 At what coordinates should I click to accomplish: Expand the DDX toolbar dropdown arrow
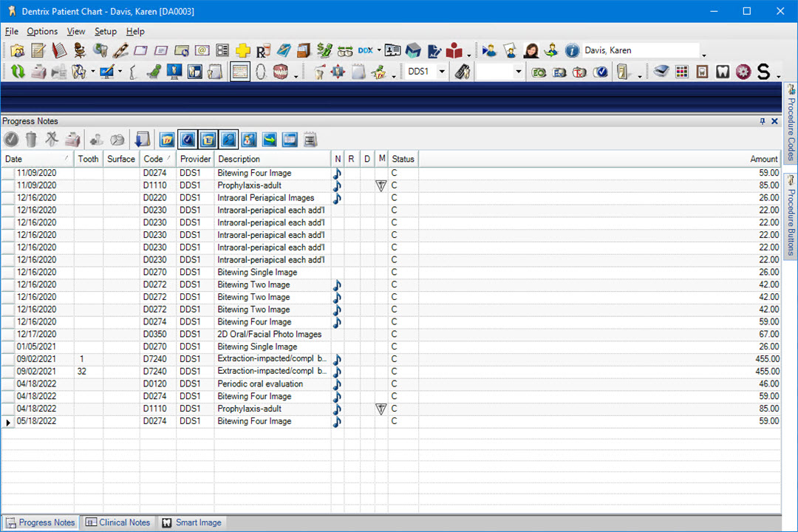point(379,51)
